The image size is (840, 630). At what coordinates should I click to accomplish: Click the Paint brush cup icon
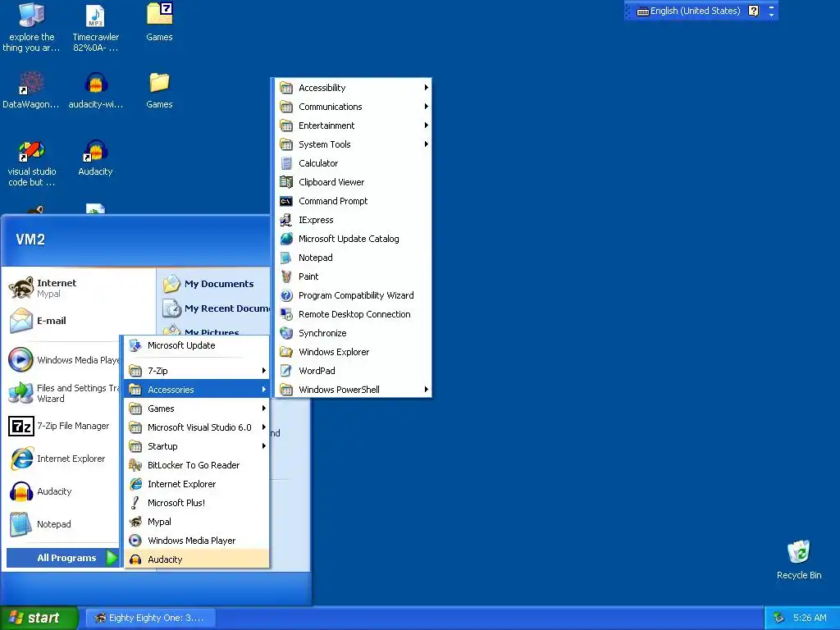[286, 276]
